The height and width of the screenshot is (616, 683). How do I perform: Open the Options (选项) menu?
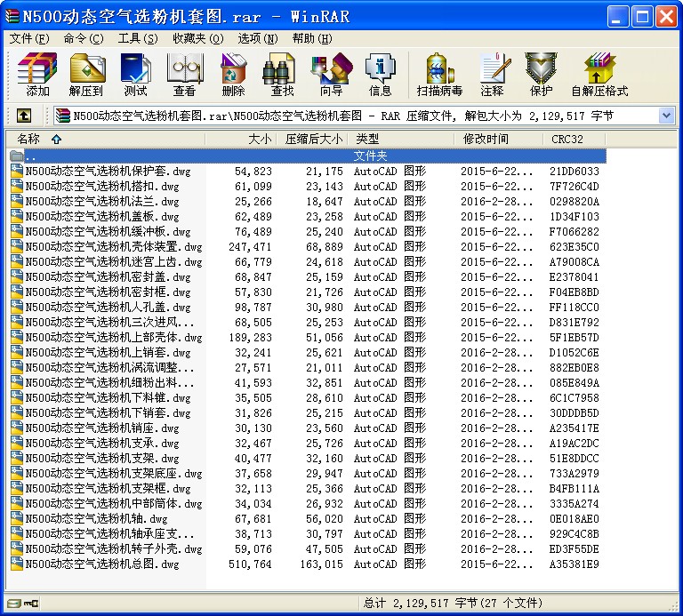click(257, 39)
